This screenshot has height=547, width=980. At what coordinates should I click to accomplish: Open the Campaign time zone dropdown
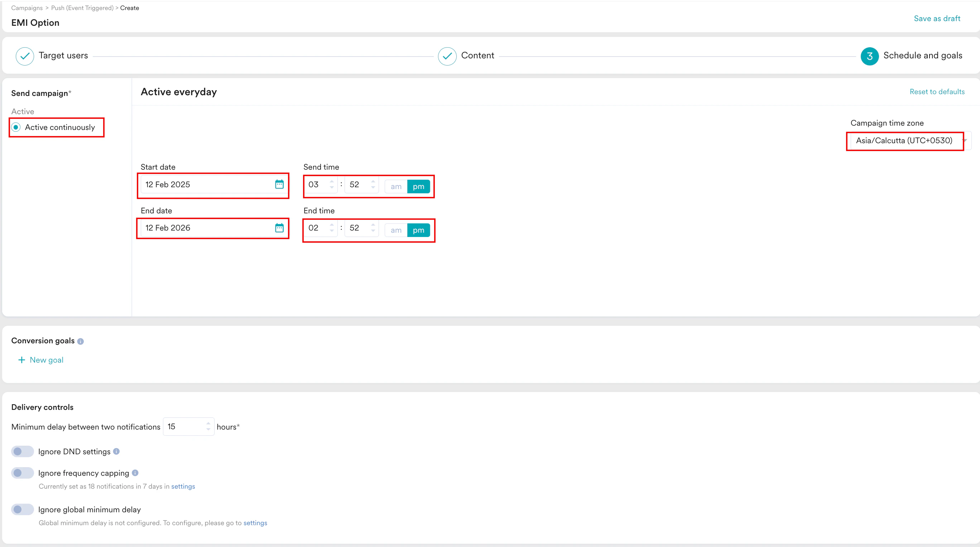point(907,141)
